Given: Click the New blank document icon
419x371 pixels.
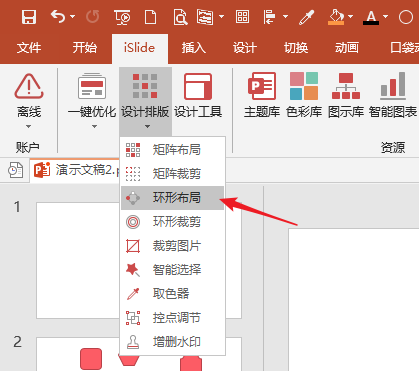Looking at the screenshot, I should (x=150, y=17).
